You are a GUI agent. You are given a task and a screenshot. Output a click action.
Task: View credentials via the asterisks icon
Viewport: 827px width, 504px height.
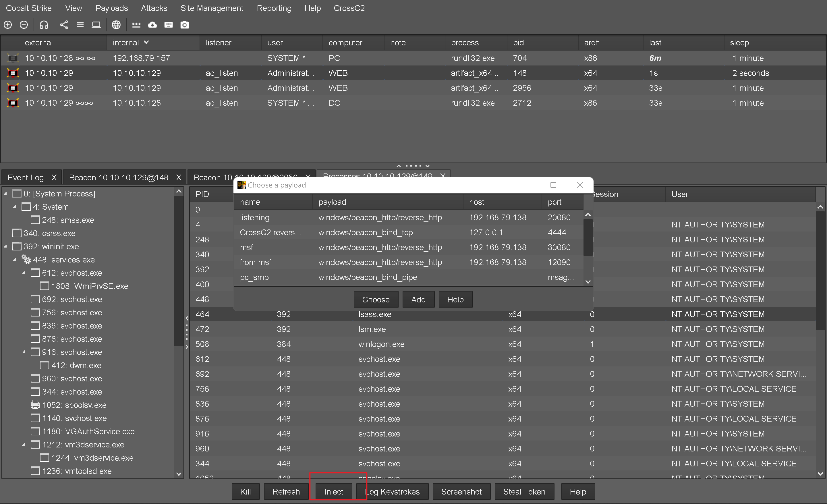(136, 25)
